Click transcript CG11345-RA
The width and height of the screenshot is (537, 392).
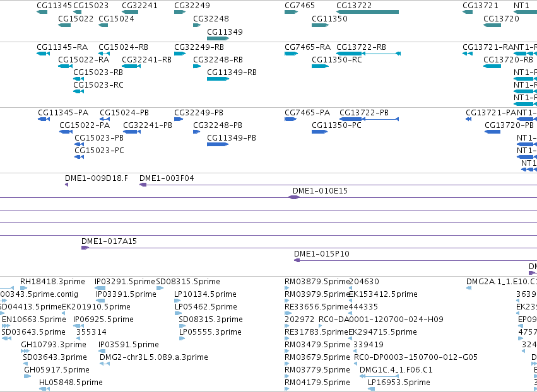[x=62, y=47]
